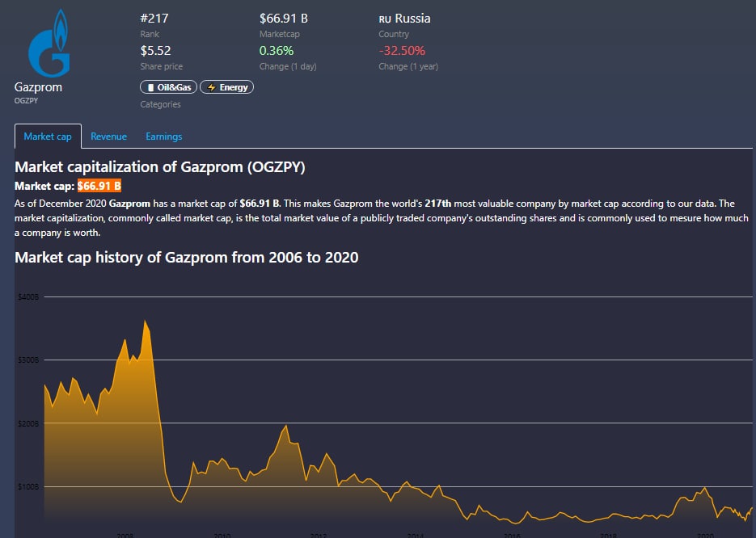Viewport: 756px width, 538px height.
Task: Click the $66.91 B marketcap value in header
Action: tap(284, 19)
